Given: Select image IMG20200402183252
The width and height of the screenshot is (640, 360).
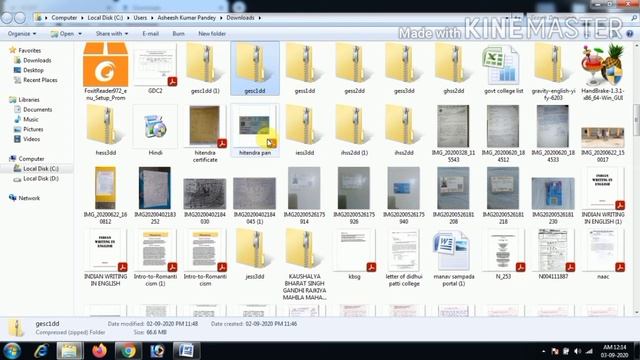Looking at the screenshot, I should coord(155,188).
